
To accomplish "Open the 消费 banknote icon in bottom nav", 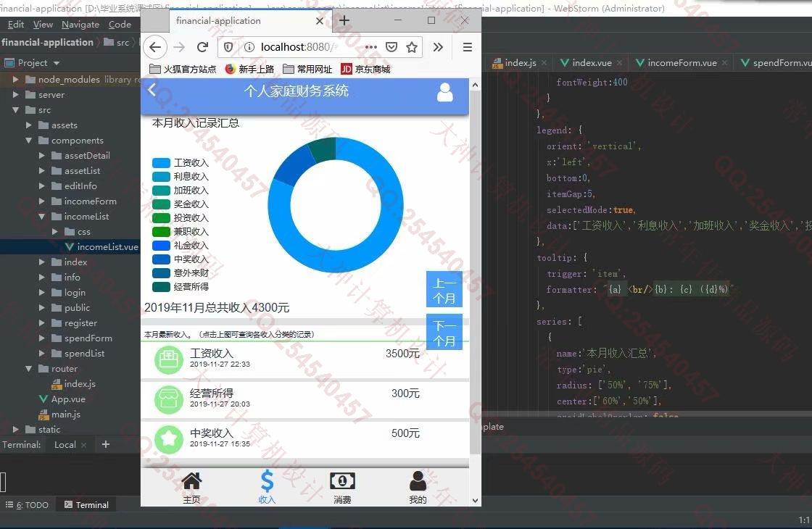I will (x=342, y=486).
